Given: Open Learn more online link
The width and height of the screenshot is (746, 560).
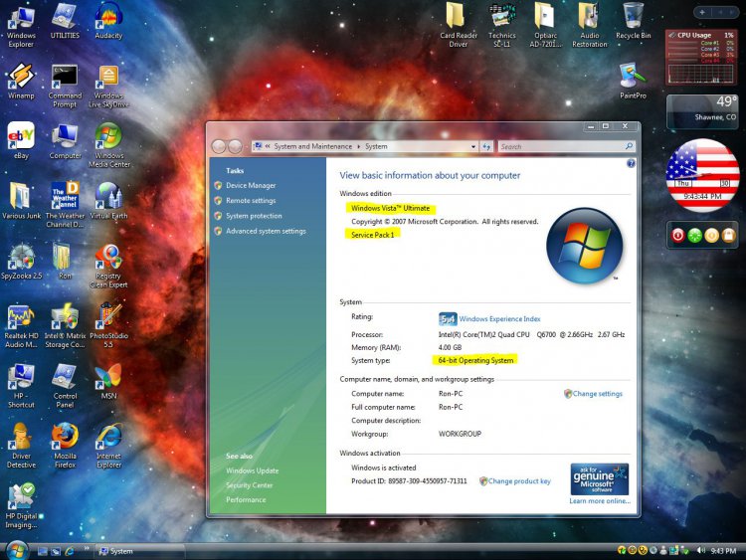Looking at the screenshot, I should [600, 501].
